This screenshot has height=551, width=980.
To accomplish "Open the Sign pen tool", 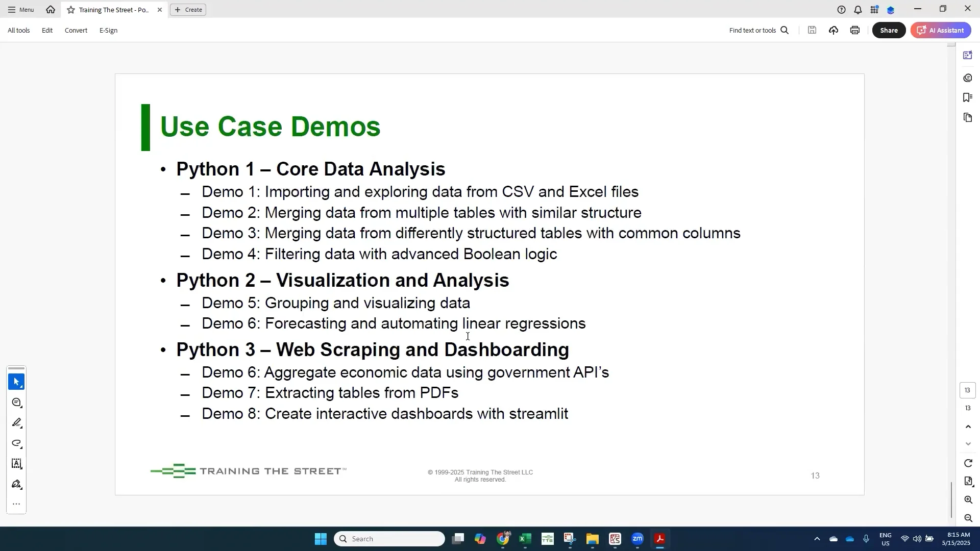I will pyautogui.click(x=16, y=484).
